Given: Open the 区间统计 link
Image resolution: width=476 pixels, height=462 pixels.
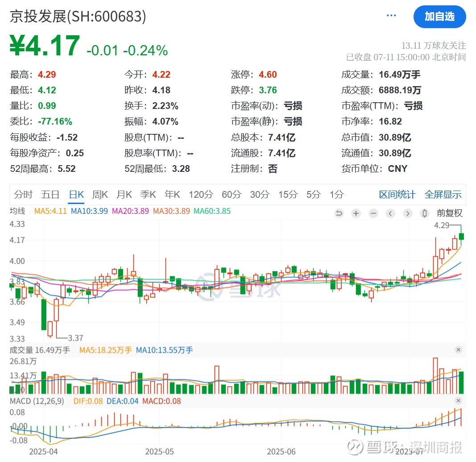Looking at the screenshot, I should point(397,195).
